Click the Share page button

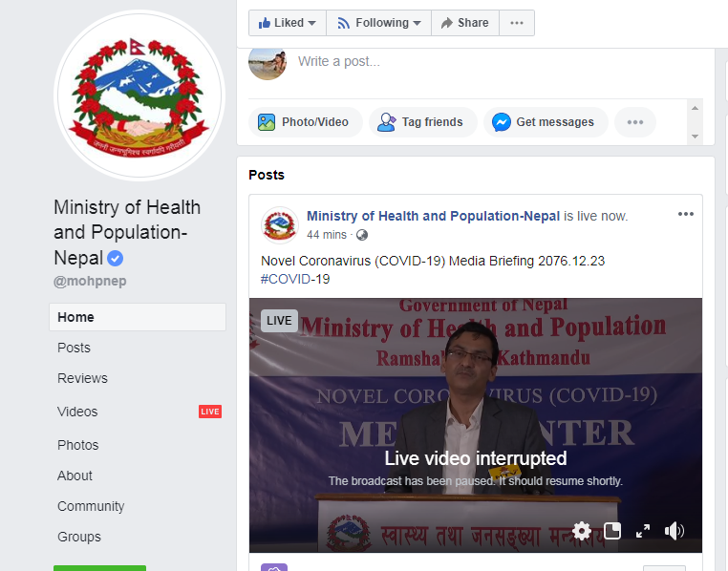pos(463,23)
